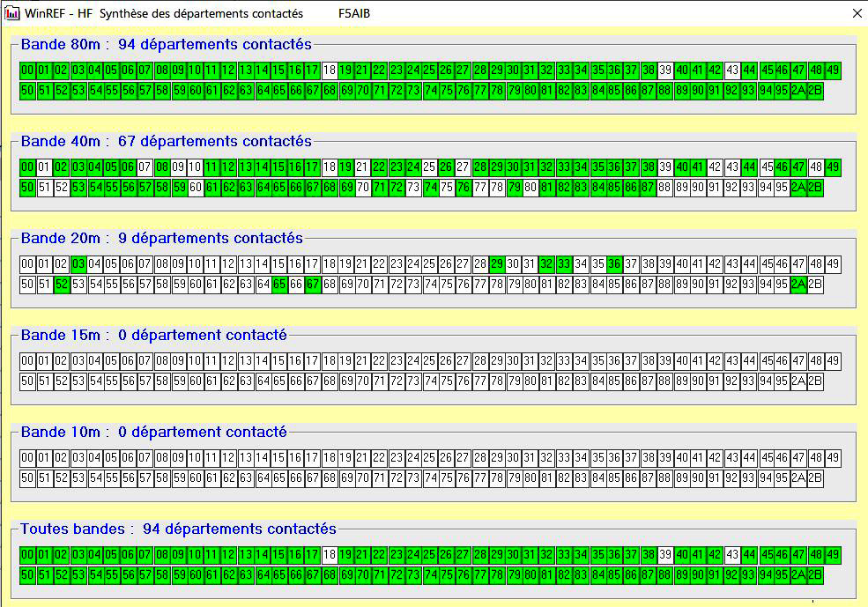Click green department 29 in Bande 20m
Viewport: 868px width, 607px height.
tap(497, 264)
